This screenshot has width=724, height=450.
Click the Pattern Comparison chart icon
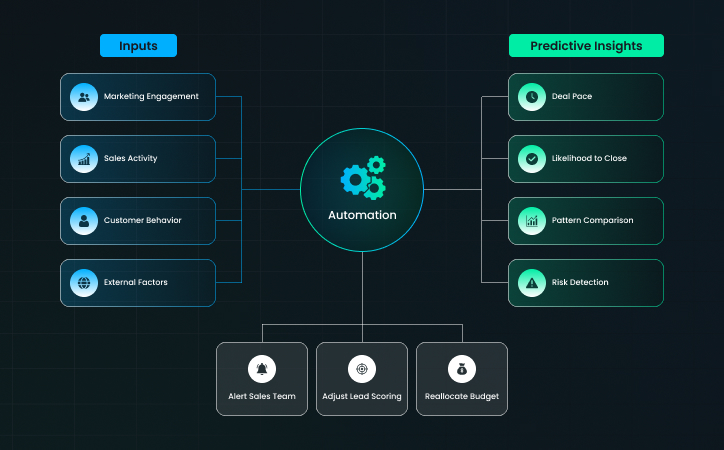click(x=532, y=220)
